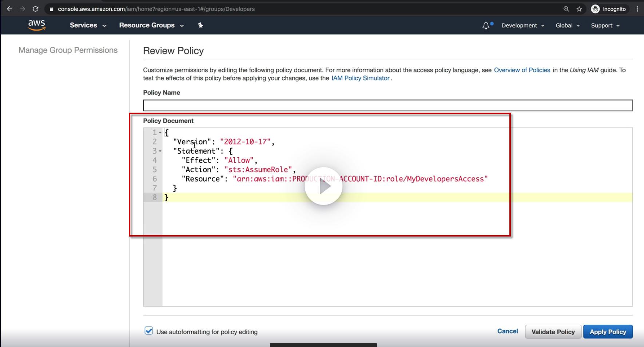Click the "Statement" key in policy editor
Screen dimensions: 644x347
click(196, 151)
